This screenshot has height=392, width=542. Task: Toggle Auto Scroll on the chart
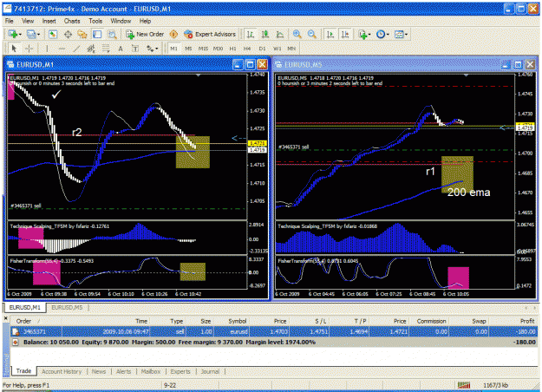tap(330, 34)
